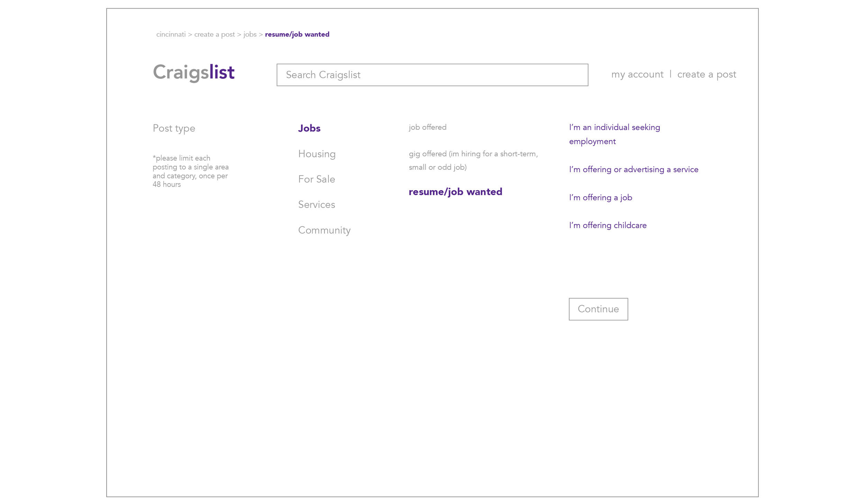Click the Craigslist logo
The image size is (865, 504).
(x=193, y=72)
